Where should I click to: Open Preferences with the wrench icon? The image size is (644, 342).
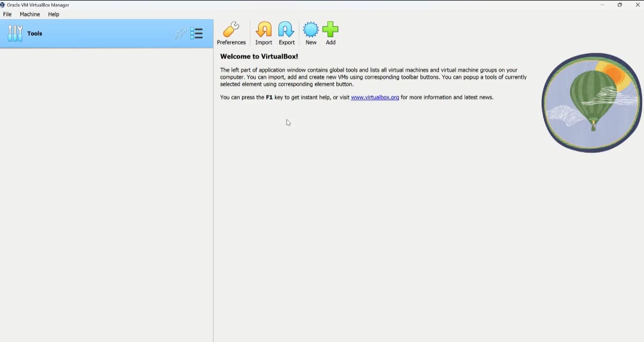pyautogui.click(x=231, y=33)
